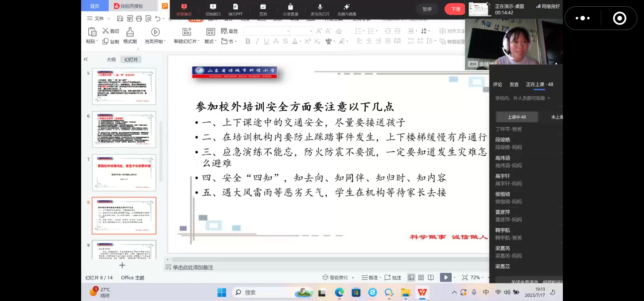644x301 pixels.
Task: Switch to reading view icon
Action: (x=431, y=278)
